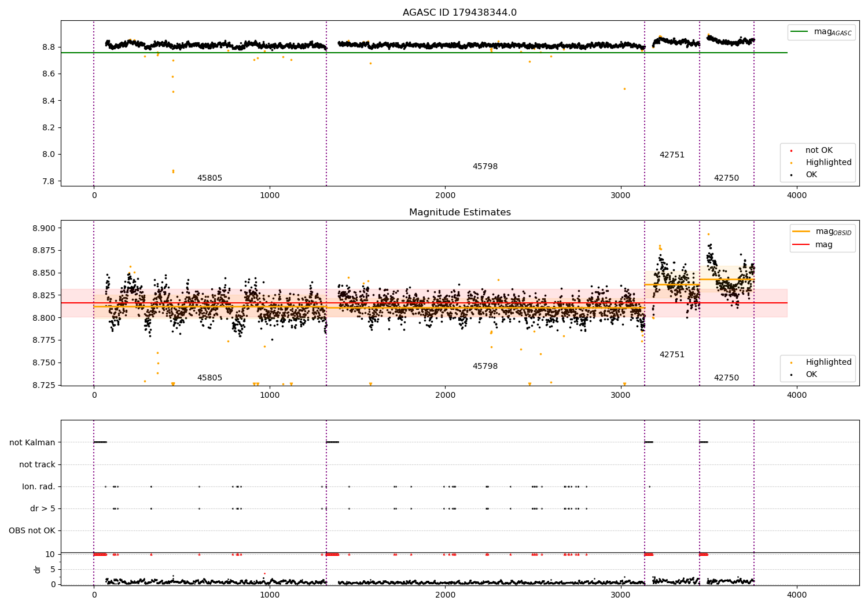Click 'OK' entry in top plot legend

(x=811, y=175)
